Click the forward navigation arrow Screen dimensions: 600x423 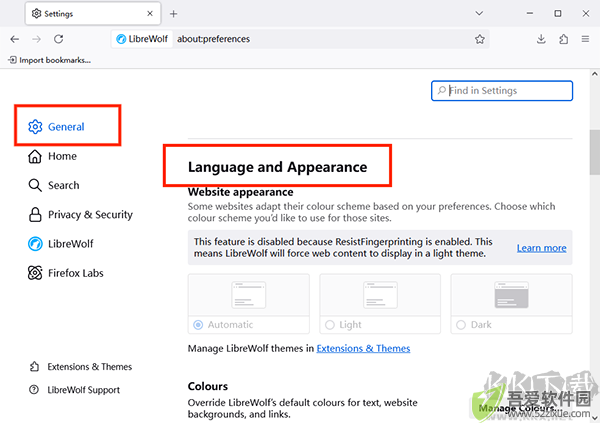(36, 39)
